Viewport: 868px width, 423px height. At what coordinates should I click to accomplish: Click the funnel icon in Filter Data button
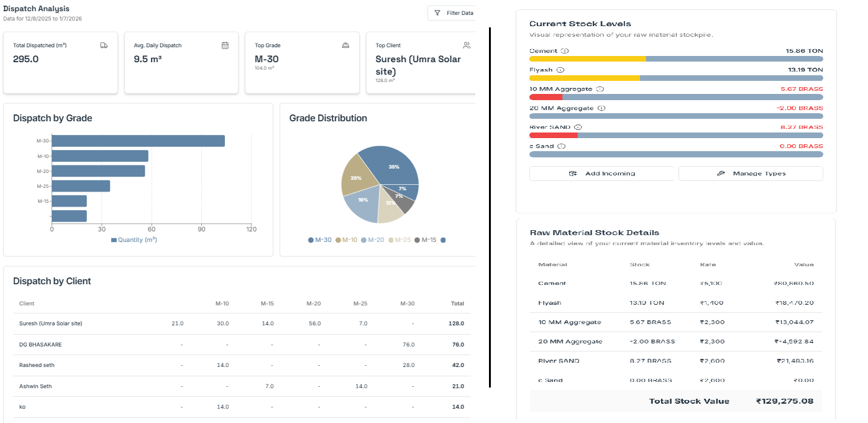coord(438,12)
